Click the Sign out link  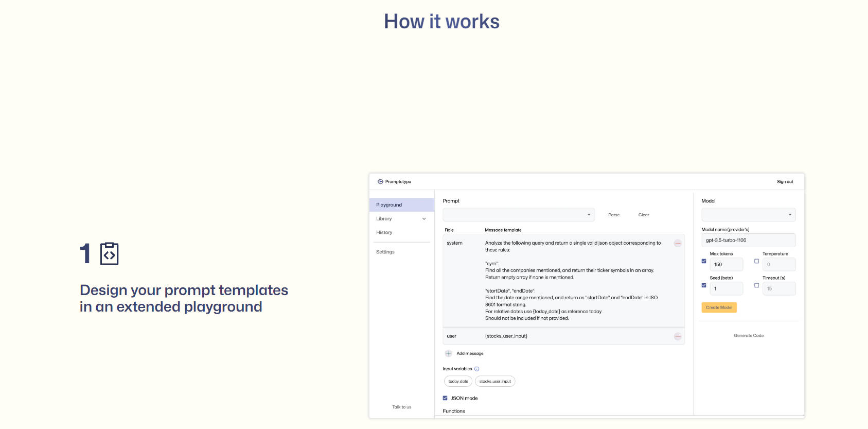pyautogui.click(x=785, y=182)
